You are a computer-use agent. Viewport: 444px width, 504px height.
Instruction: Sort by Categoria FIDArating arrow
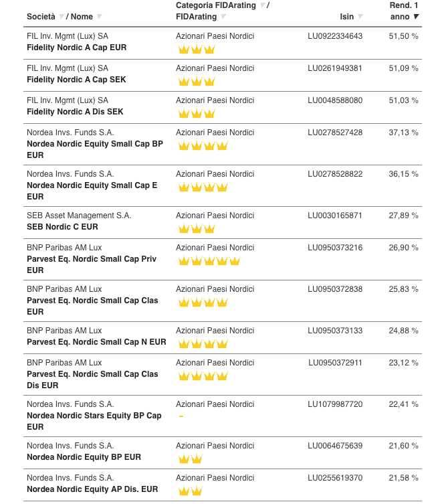263,5
